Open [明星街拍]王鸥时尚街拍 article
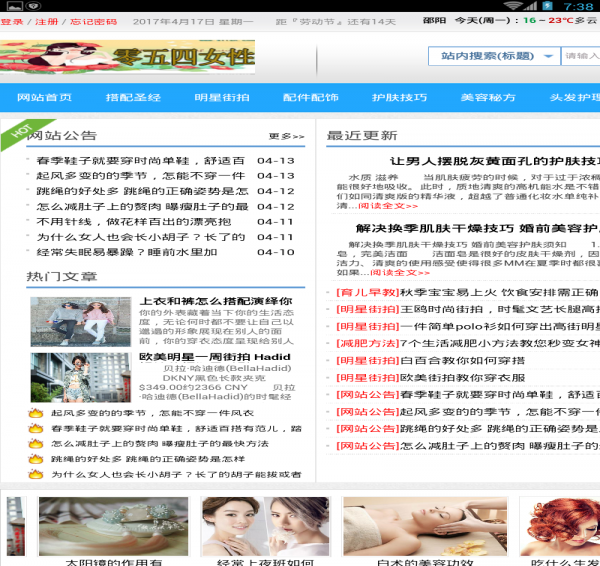Screen dimensions: 600x566 [468, 310]
